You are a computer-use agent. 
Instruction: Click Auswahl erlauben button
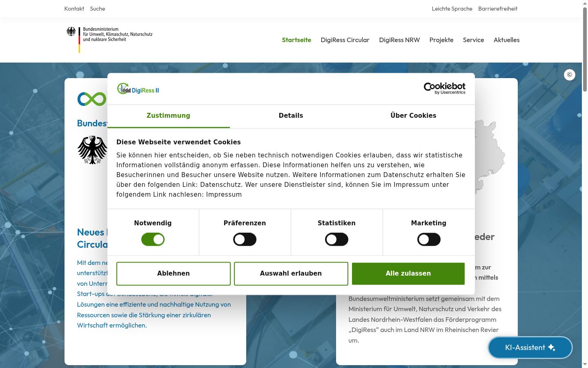tap(291, 274)
